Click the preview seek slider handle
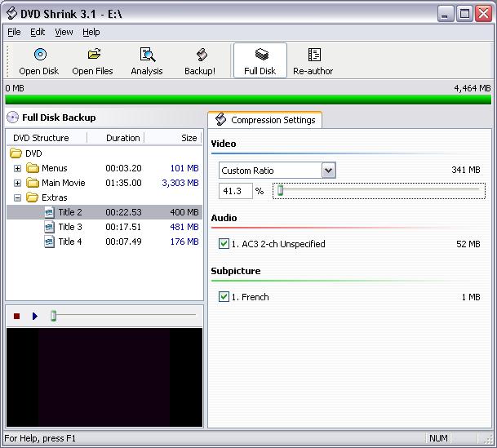This screenshot has height=448, width=497. pyautogui.click(x=54, y=316)
